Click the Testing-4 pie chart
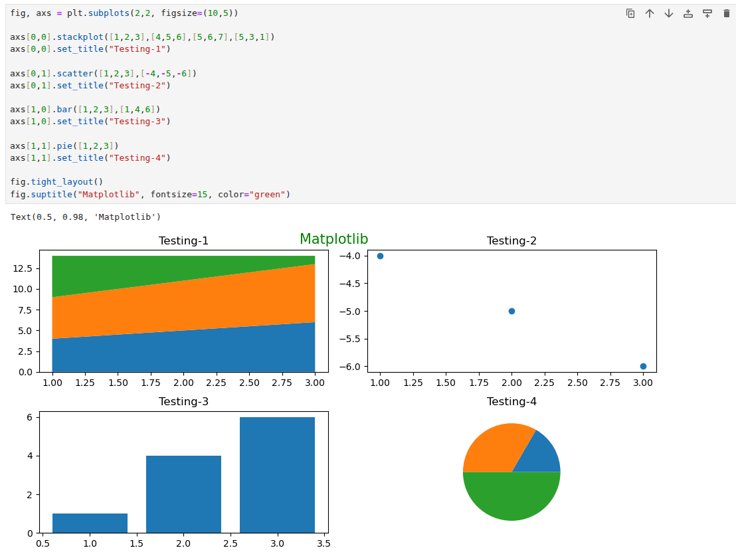The height and width of the screenshot is (560, 736). tap(511, 472)
